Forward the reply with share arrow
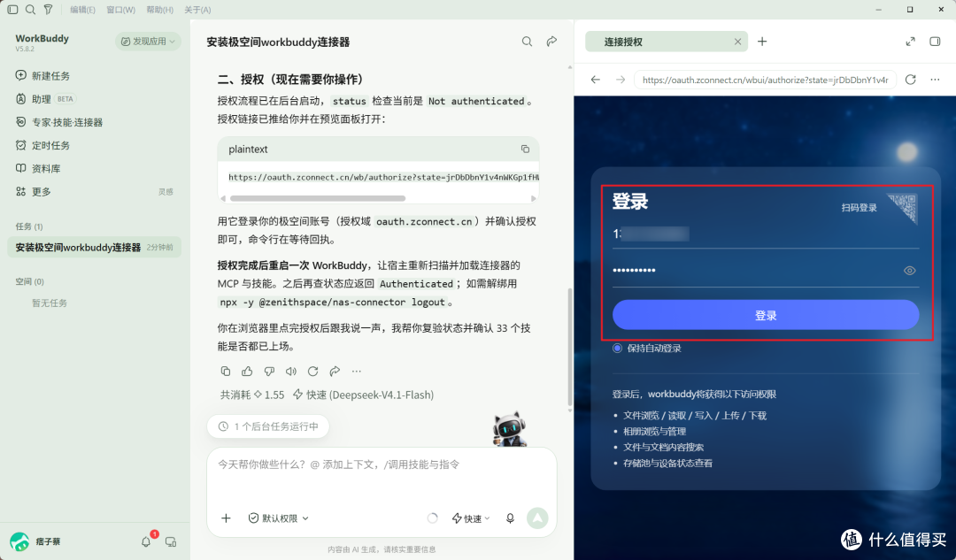Screen dimensions: 956x560 click(335, 371)
